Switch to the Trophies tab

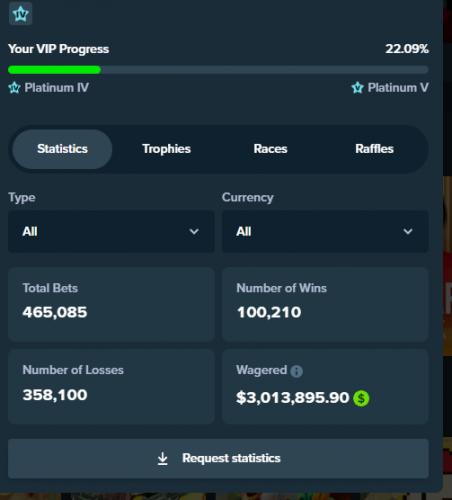[x=166, y=149]
